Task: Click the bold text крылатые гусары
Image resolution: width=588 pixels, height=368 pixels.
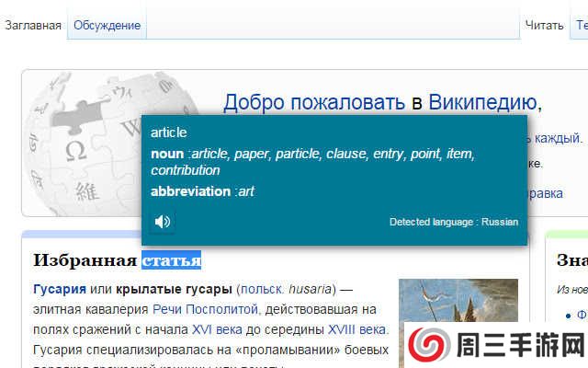Action: click(x=174, y=289)
